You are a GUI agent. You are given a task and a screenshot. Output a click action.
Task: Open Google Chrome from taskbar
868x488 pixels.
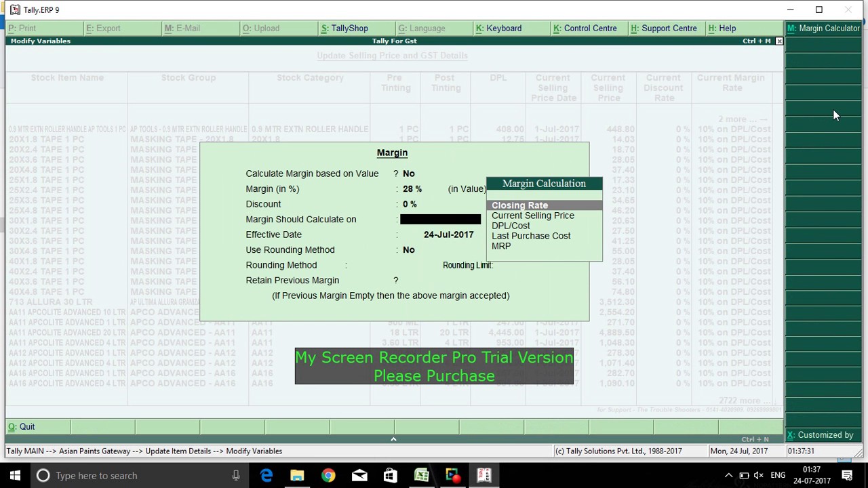click(x=328, y=476)
